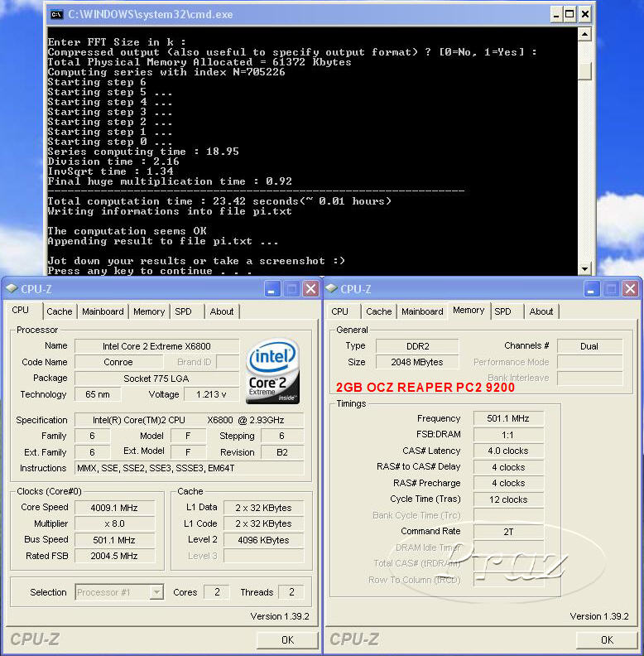The height and width of the screenshot is (656, 644).
Task: Click the CAS# Latency value 4.0 clocks
Action: 508,451
